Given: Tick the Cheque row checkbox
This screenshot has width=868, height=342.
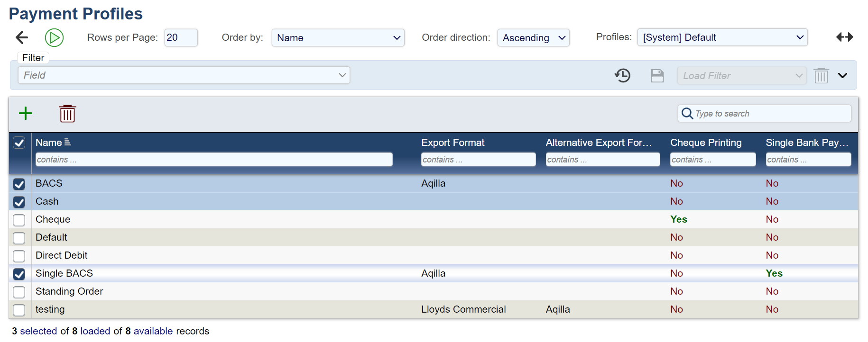Looking at the screenshot, I should [x=19, y=220].
